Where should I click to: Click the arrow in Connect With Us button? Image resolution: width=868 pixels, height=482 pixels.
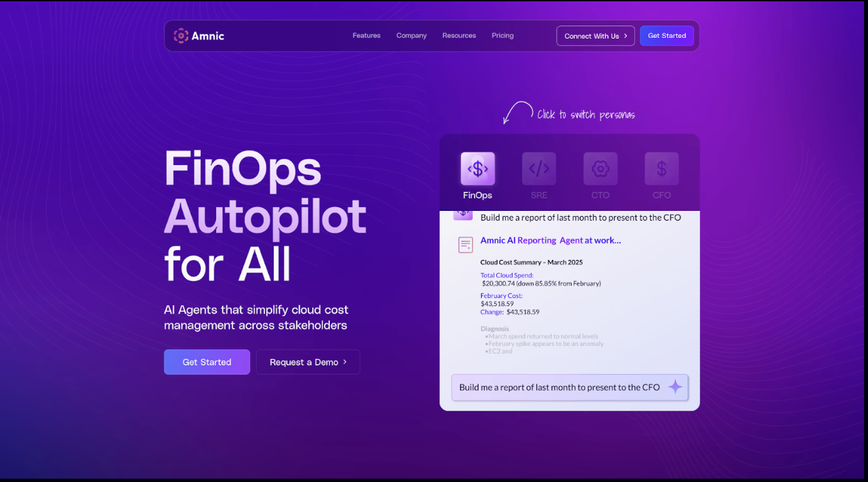pyautogui.click(x=625, y=36)
